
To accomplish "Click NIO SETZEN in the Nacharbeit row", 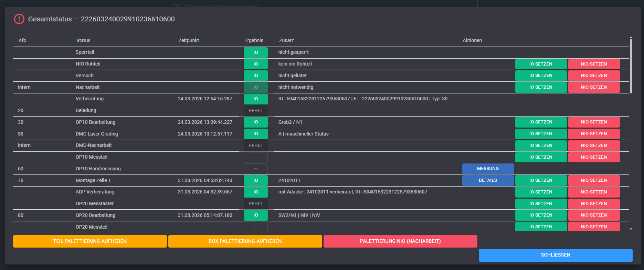I will (594, 87).
